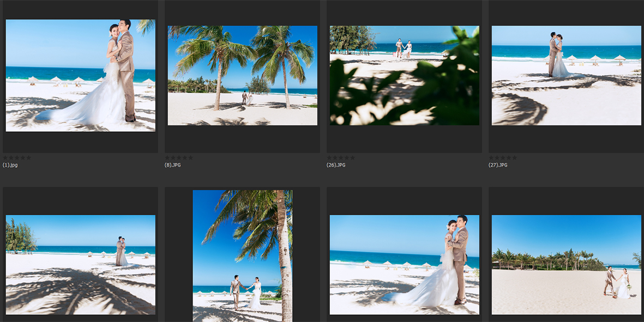Viewport: 644px width, 322px height.
Task: Click the (26).JPG file name
Action: [x=336, y=165]
